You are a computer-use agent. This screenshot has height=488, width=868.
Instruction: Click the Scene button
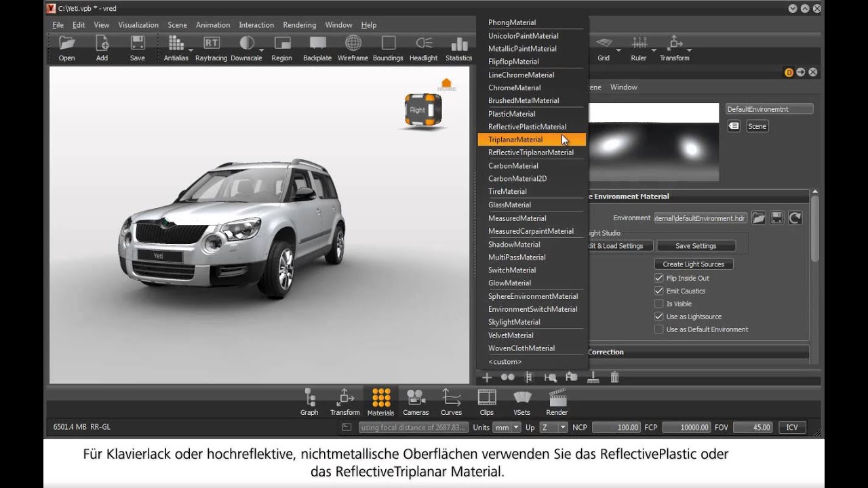(757, 126)
